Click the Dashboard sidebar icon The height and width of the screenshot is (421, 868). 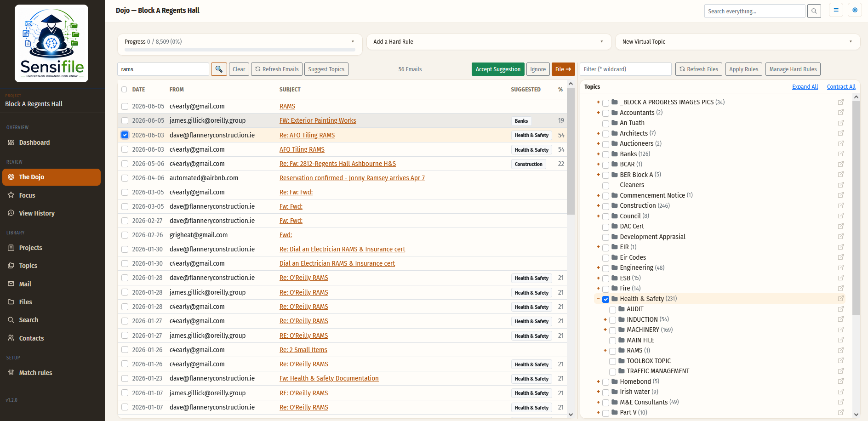click(11, 142)
